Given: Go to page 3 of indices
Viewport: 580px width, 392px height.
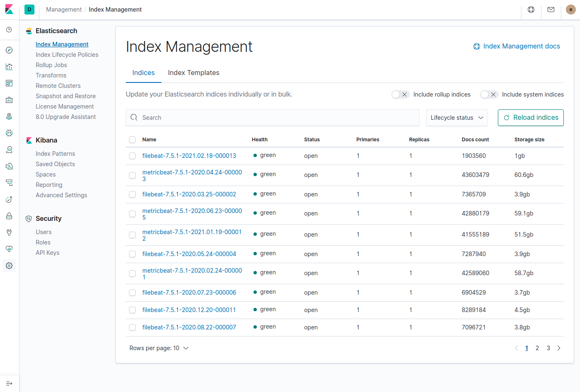Looking at the screenshot, I should coord(548,348).
